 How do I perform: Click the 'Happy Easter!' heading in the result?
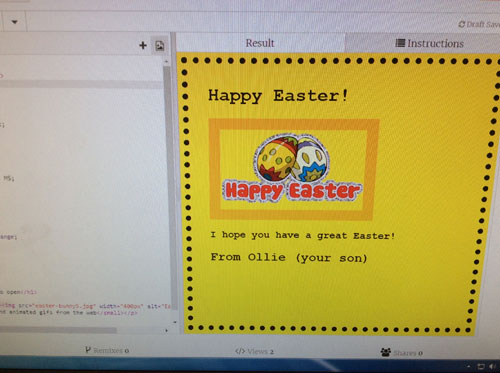click(278, 96)
